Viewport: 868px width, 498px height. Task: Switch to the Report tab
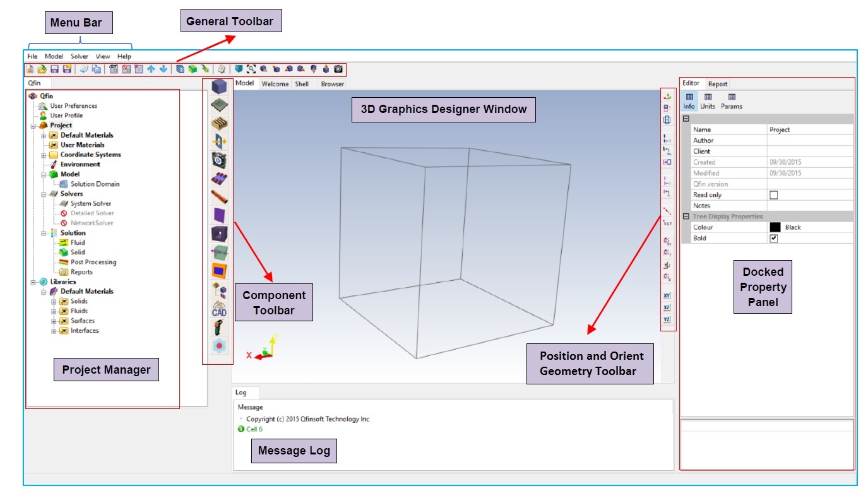[x=718, y=84]
